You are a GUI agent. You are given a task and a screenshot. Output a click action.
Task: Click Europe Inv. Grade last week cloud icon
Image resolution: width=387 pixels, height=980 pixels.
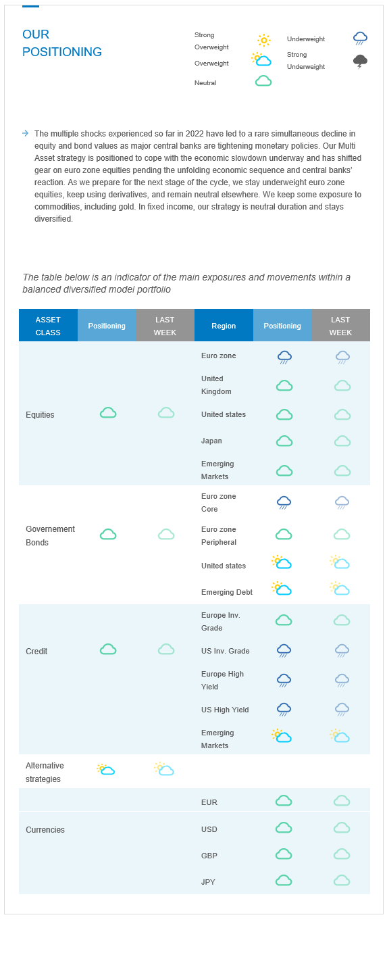click(342, 620)
